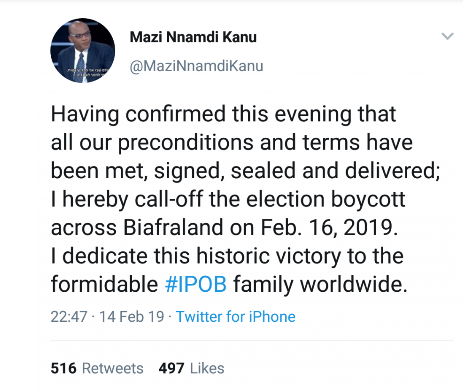View the Likes label list
This screenshot has height=391, width=463.
(x=207, y=368)
